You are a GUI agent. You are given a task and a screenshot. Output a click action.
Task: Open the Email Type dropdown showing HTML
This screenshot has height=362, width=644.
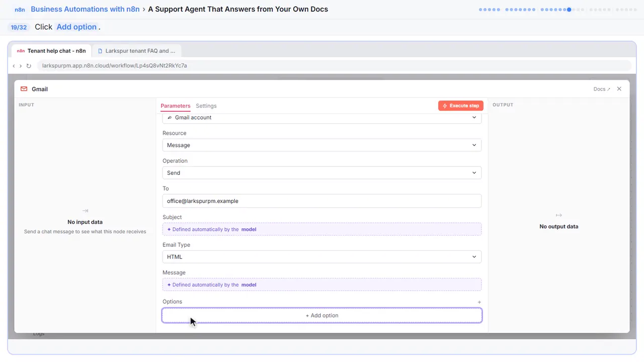pos(322,257)
